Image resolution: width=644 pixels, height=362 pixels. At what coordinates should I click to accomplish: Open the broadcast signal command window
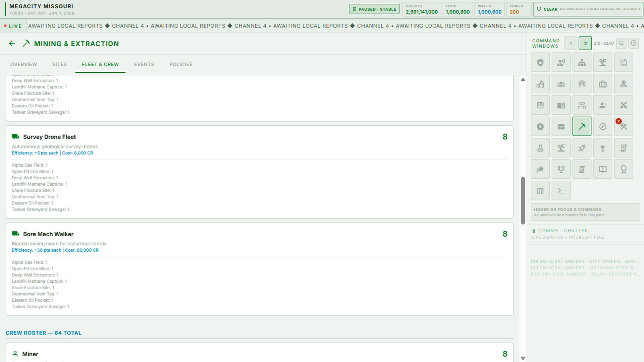(582, 84)
